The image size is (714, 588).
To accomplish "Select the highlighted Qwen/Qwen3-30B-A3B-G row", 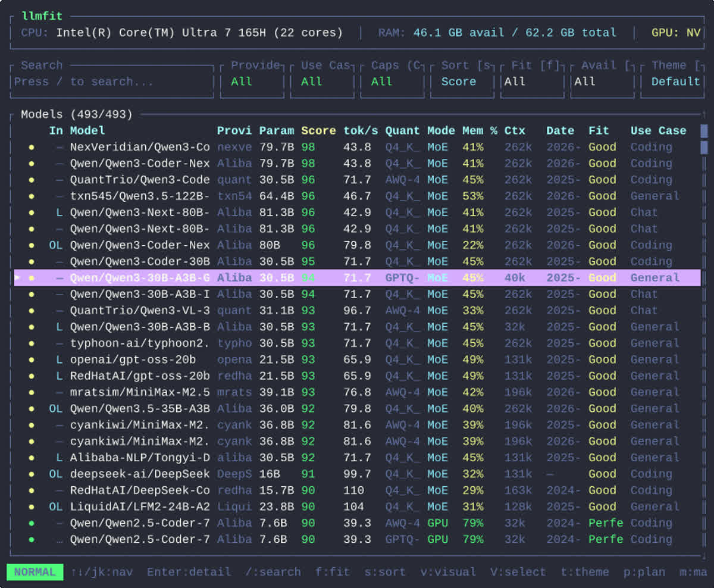I will [x=357, y=278].
